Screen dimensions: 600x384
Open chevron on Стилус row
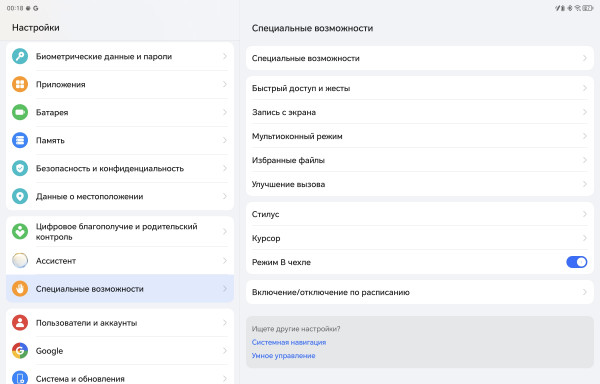pyautogui.click(x=585, y=214)
